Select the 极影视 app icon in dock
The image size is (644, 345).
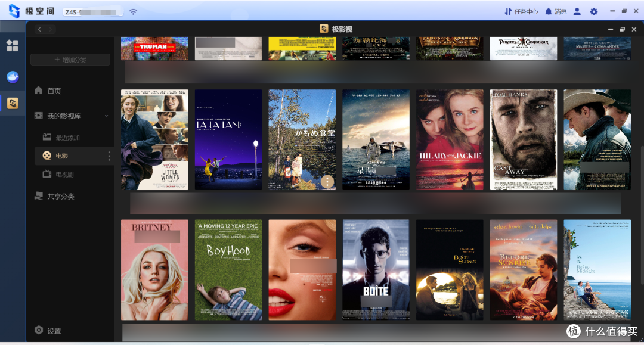pos(13,103)
